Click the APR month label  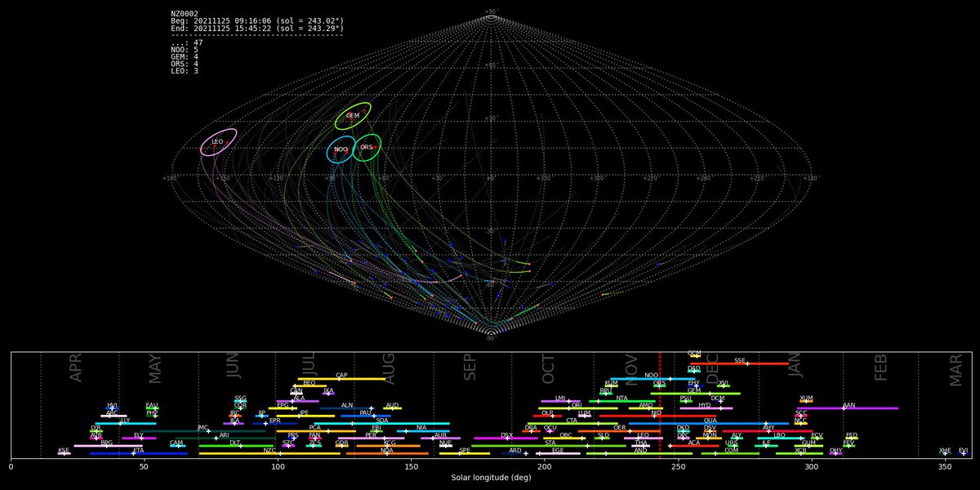point(76,368)
